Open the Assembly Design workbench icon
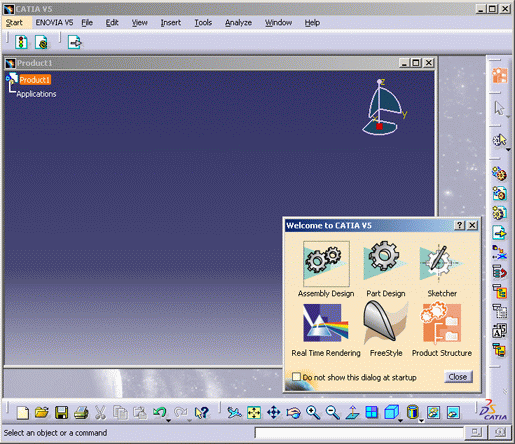The image size is (515, 444). [x=326, y=263]
